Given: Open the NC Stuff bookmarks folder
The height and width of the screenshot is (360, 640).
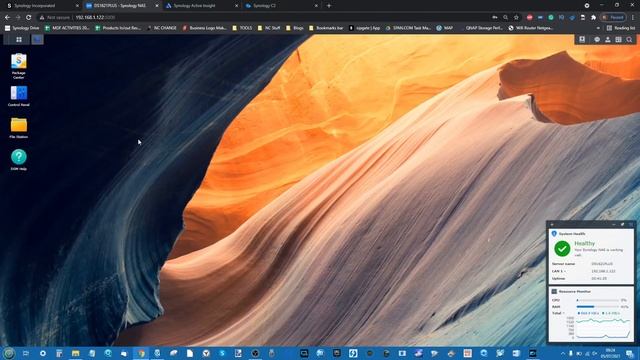Looking at the screenshot, I should [269, 28].
